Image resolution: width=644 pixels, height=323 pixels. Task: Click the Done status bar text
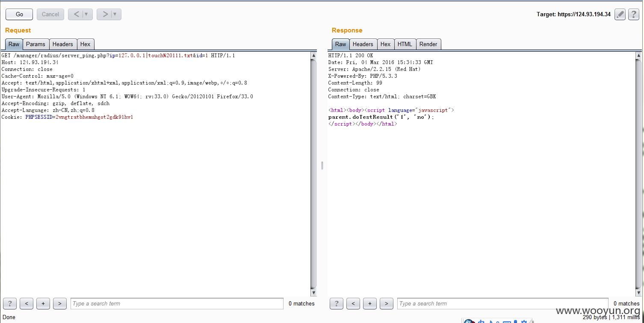9,317
